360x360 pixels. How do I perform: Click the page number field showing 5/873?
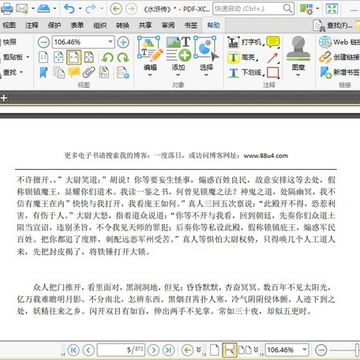[x=121, y=350]
